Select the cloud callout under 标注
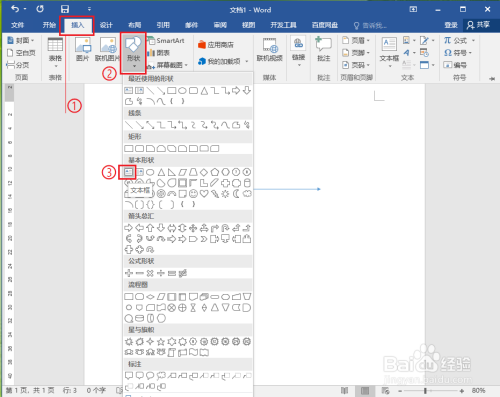The height and width of the screenshot is (397, 500). (x=161, y=376)
